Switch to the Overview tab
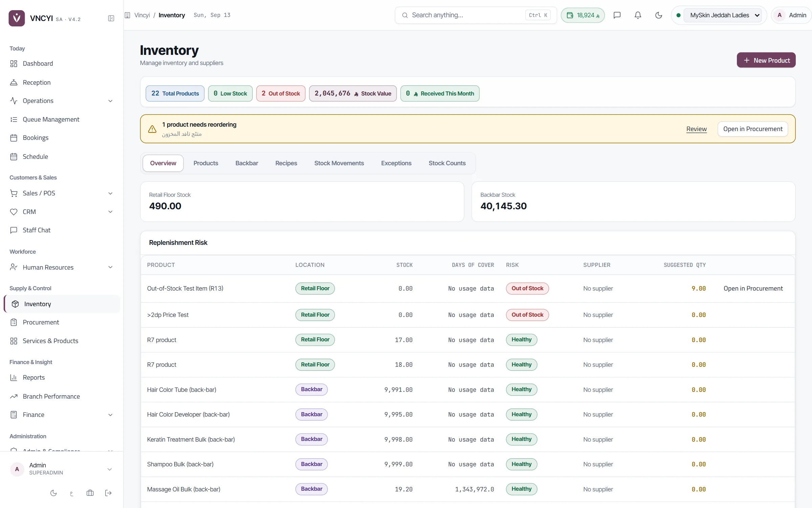Image resolution: width=812 pixels, height=508 pixels. (x=163, y=163)
